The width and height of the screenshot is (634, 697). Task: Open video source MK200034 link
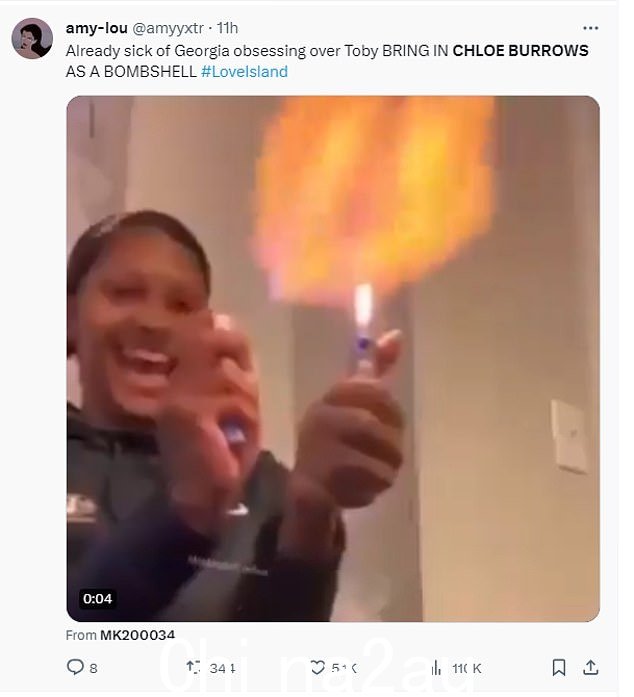pyautogui.click(x=137, y=635)
